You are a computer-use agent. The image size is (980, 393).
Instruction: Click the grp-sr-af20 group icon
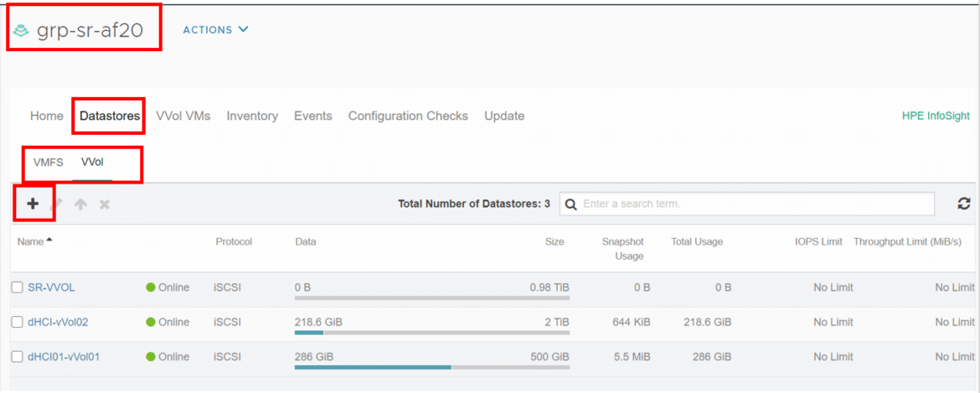click(x=21, y=30)
